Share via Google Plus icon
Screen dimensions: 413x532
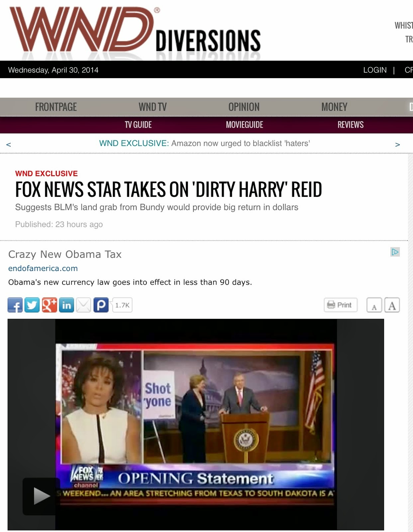50,305
